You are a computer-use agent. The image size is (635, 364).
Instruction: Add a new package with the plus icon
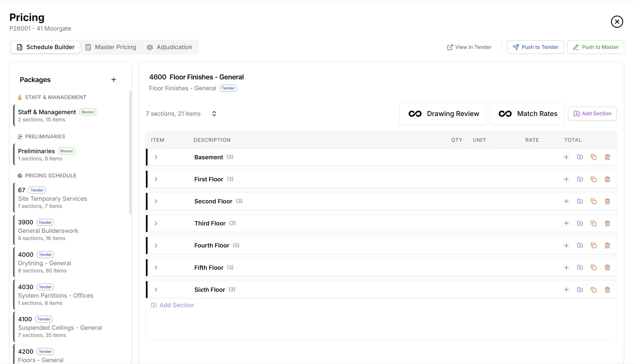coord(114,79)
